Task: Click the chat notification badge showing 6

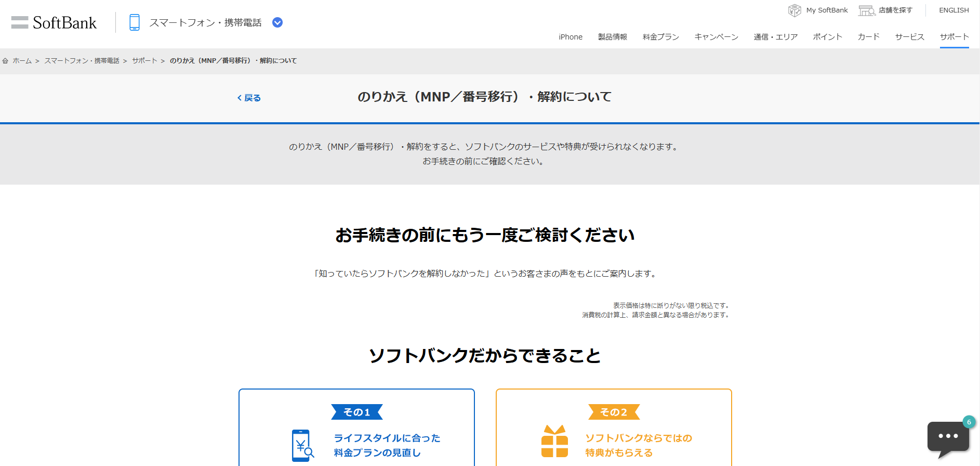Action: coord(969,422)
